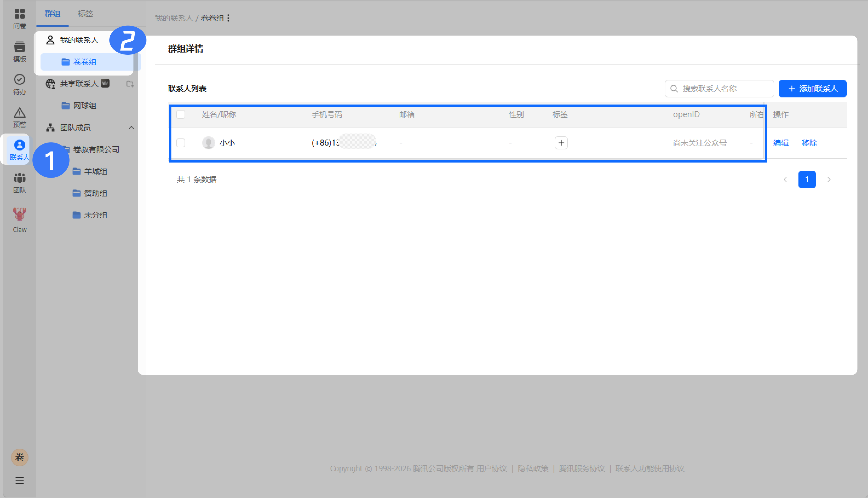Click 编辑 for contact 小小

click(781, 143)
